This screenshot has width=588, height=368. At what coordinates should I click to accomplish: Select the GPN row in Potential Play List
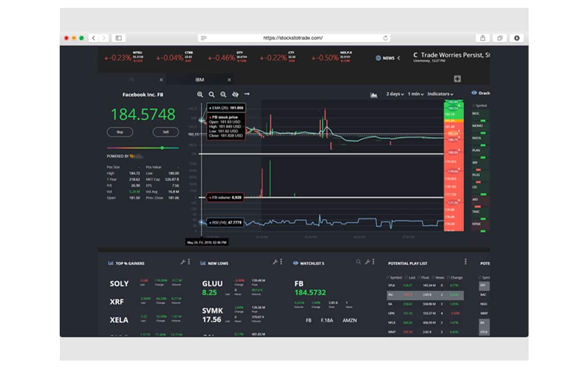(x=425, y=313)
